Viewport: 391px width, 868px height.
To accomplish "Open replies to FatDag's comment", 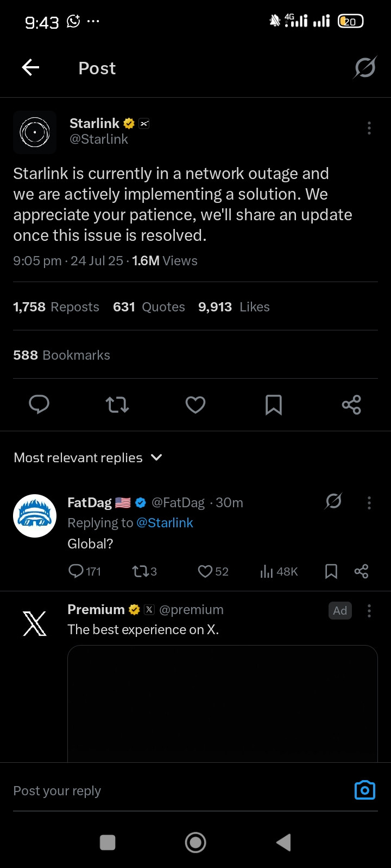I will click(x=76, y=571).
